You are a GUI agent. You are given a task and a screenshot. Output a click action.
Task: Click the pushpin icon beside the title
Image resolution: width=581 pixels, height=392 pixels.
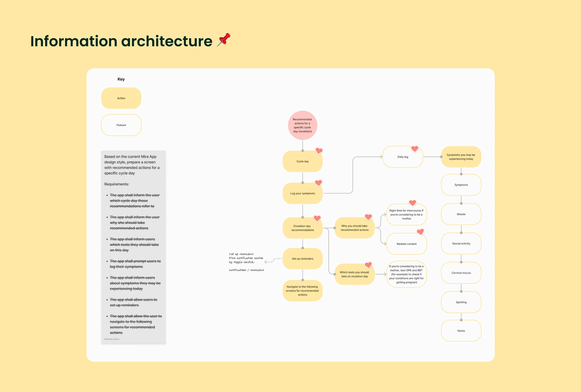(224, 40)
